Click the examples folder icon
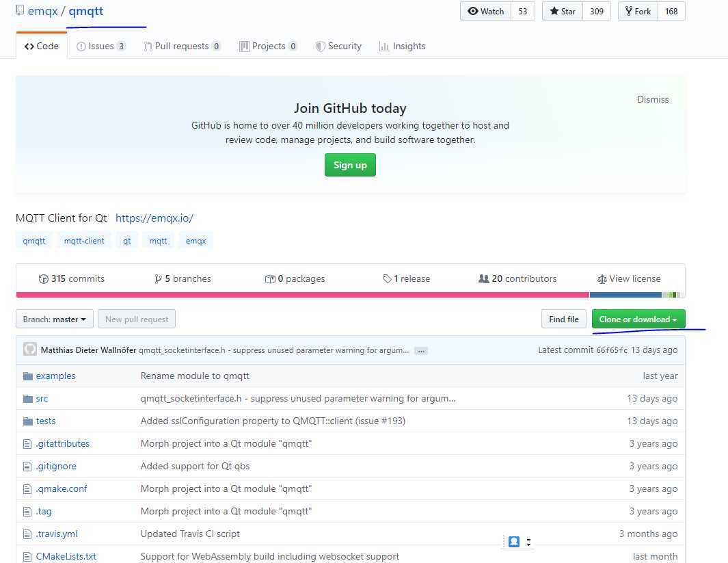Image resolution: width=728 pixels, height=563 pixels. (28, 376)
